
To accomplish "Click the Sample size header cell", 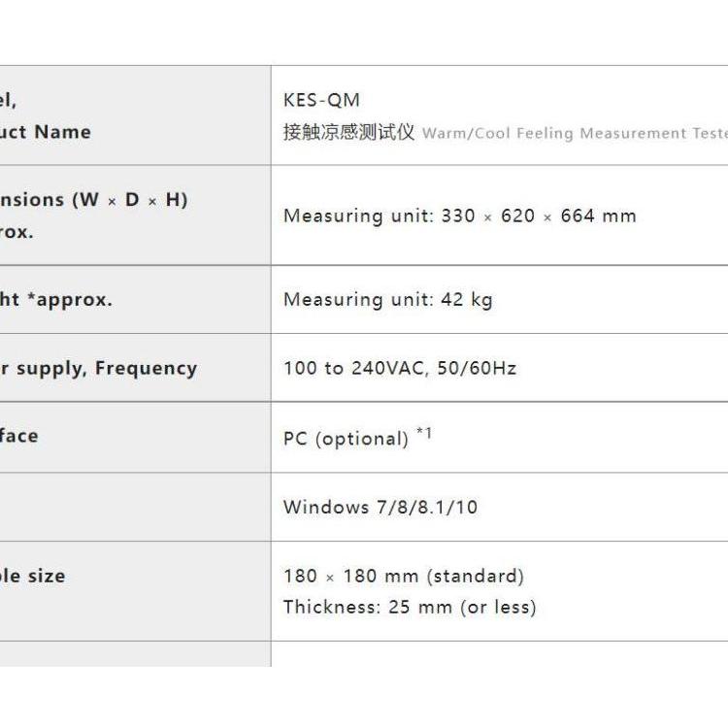I will click(136, 591).
